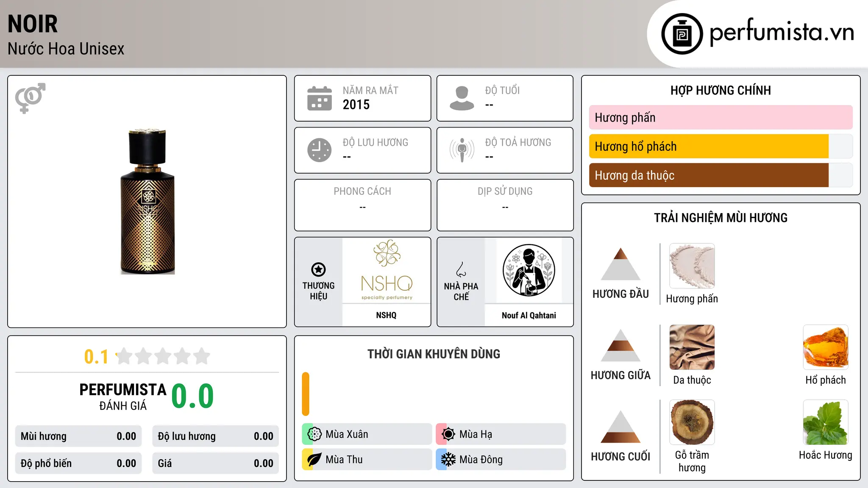Click the pyramid icon above Hương cuối
The image size is (868, 488).
[x=620, y=427]
